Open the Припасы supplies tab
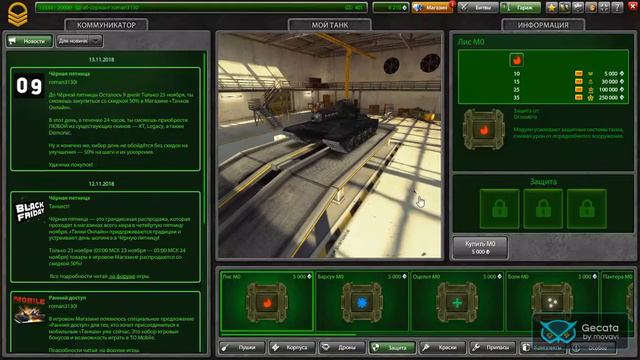Viewport: 640px width, 360px height. [x=493, y=347]
